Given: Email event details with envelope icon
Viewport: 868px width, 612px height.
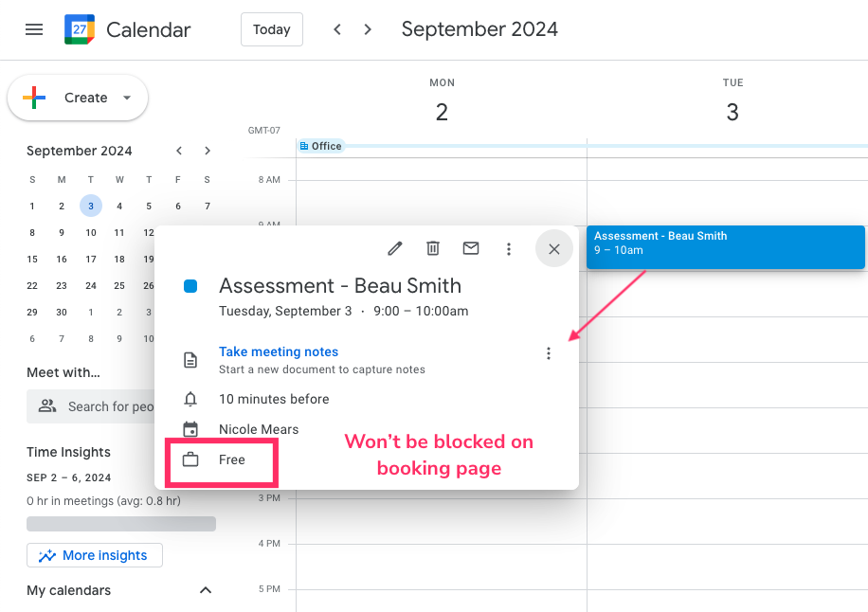Looking at the screenshot, I should click(x=471, y=248).
